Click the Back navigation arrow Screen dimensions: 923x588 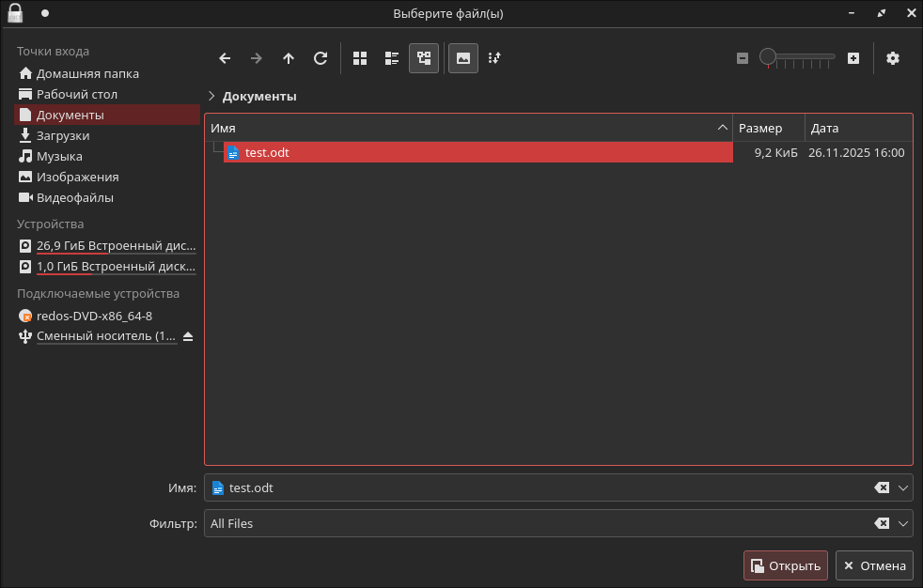(x=225, y=58)
